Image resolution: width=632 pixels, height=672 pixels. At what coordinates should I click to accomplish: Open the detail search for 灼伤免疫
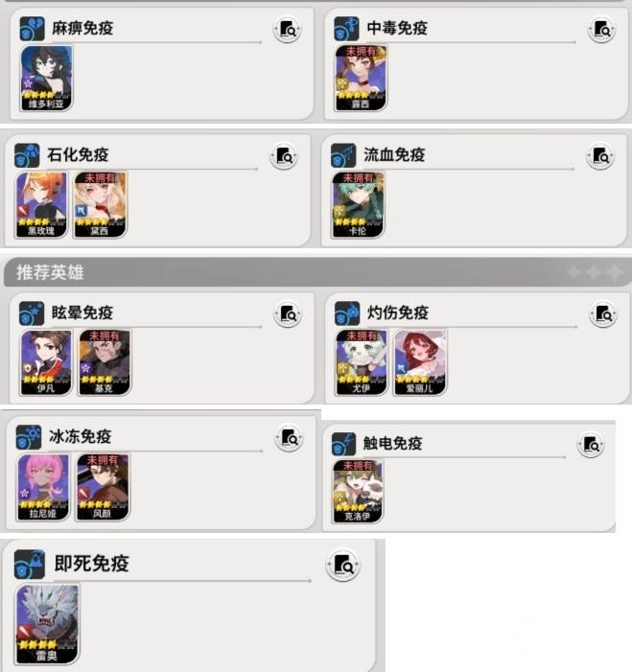[603, 314]
